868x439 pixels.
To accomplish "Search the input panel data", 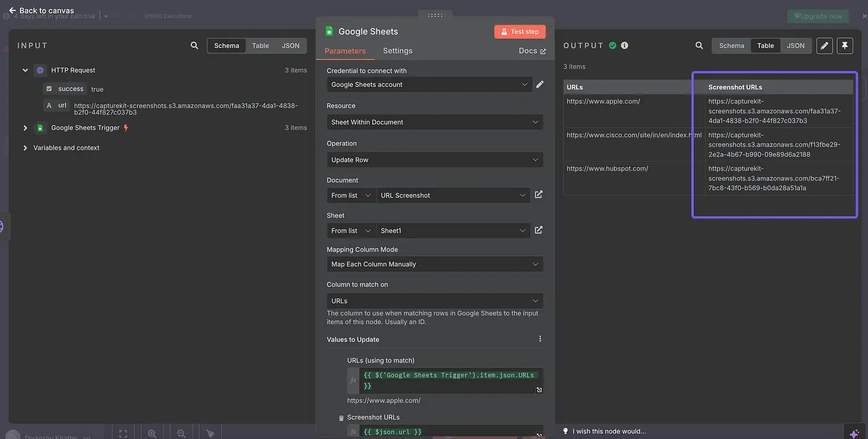I will [195, 45].
